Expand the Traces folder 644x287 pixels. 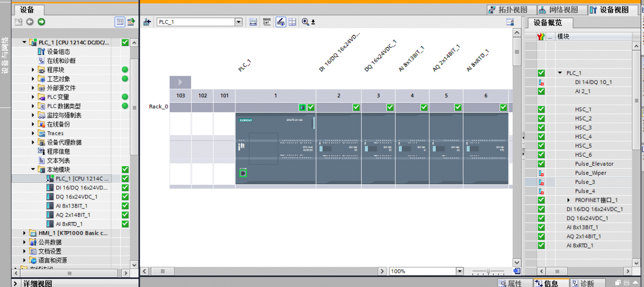click(33, 133)
